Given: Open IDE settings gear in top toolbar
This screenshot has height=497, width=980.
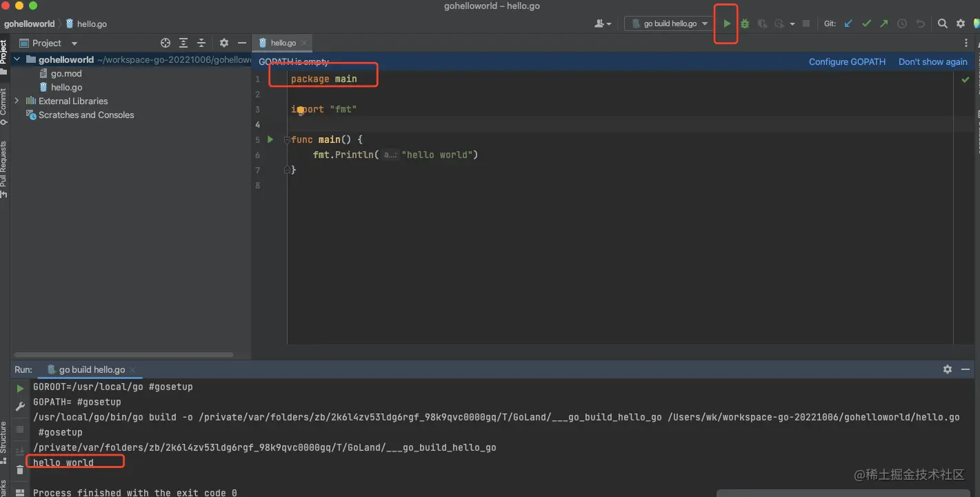Looking at the screenshot, I should [961, 23].
